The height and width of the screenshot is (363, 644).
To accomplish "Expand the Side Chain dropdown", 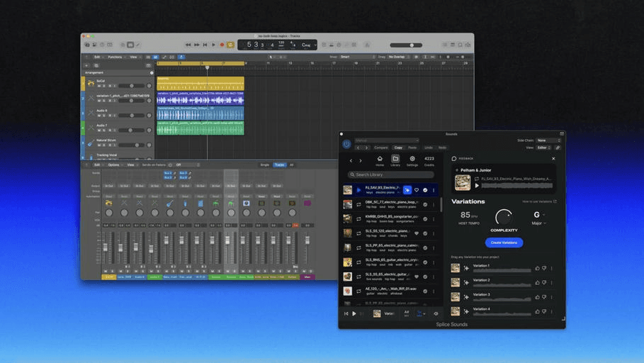I will coord(548,140).
